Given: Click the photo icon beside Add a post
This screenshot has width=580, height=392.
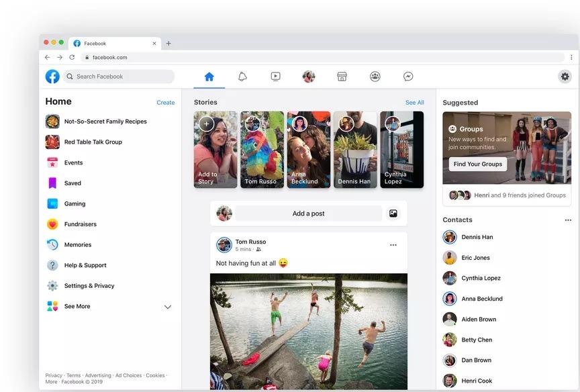Looking at the screenshot, I should [x=393, y=213].
